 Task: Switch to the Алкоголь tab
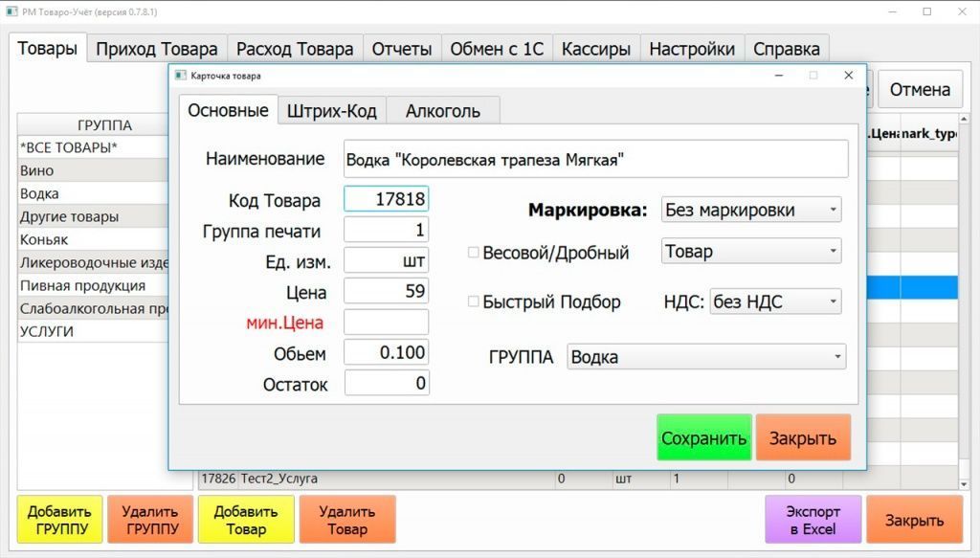(x=442, y=111)
